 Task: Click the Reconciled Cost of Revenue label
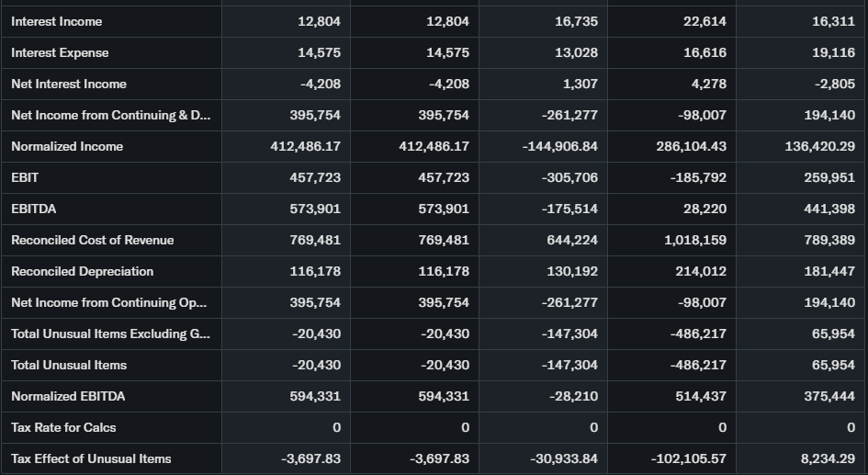point(92,240)
